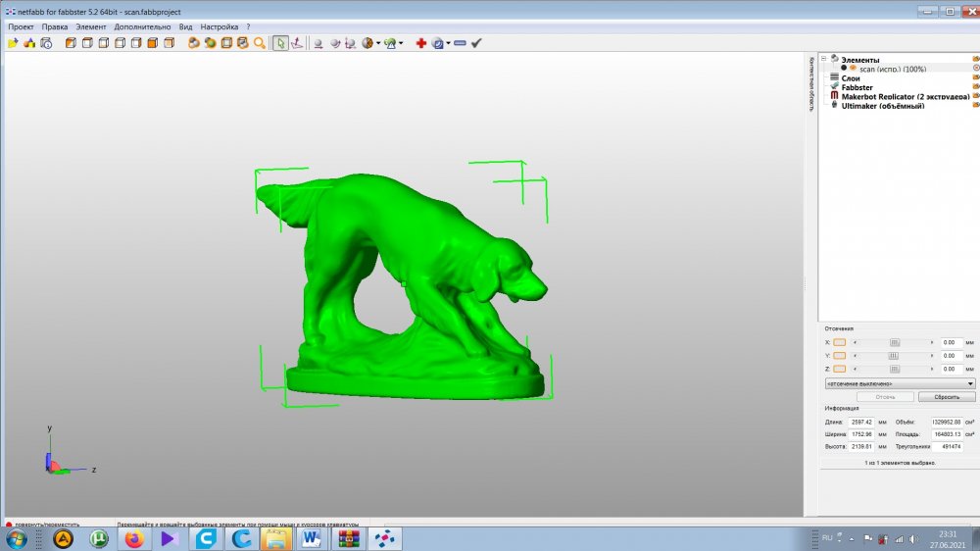The image size is (980, 551).
Task: Toggle the Y cutting plane button
Action: pyautogui.click(x=840, y=356)
